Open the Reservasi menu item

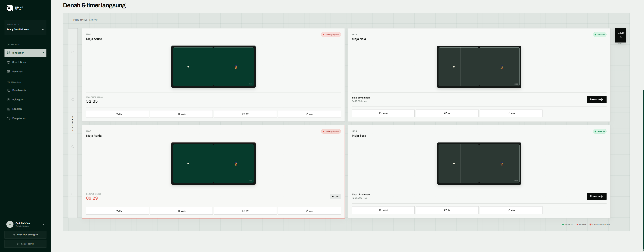pyautogui.click(x=25, y=72)
